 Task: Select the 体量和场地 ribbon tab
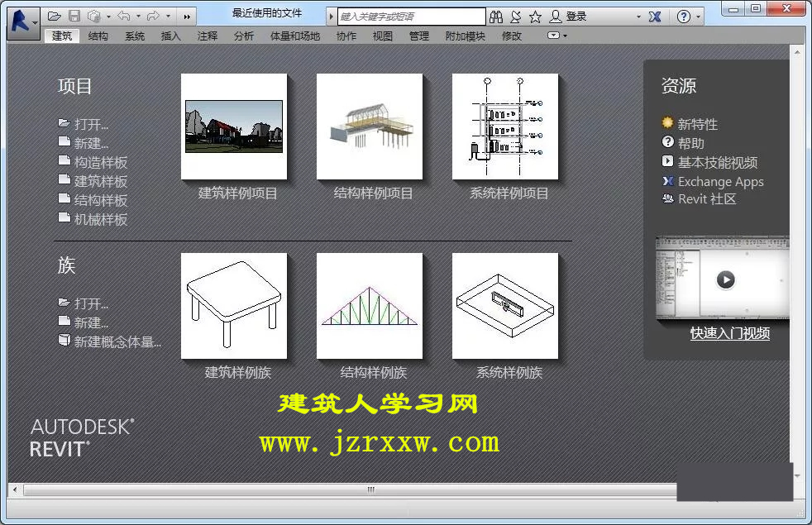point(295,36)
